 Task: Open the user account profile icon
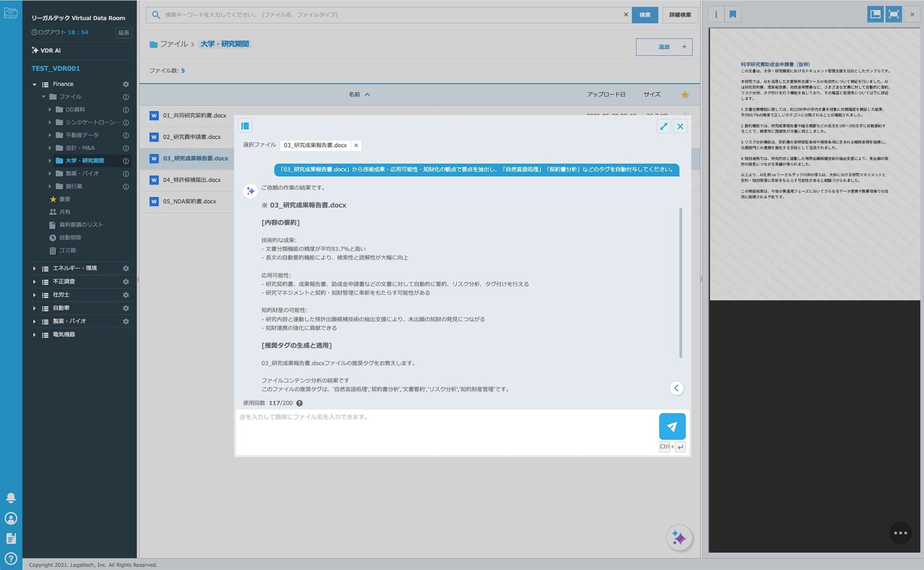(x=11, y=518)
